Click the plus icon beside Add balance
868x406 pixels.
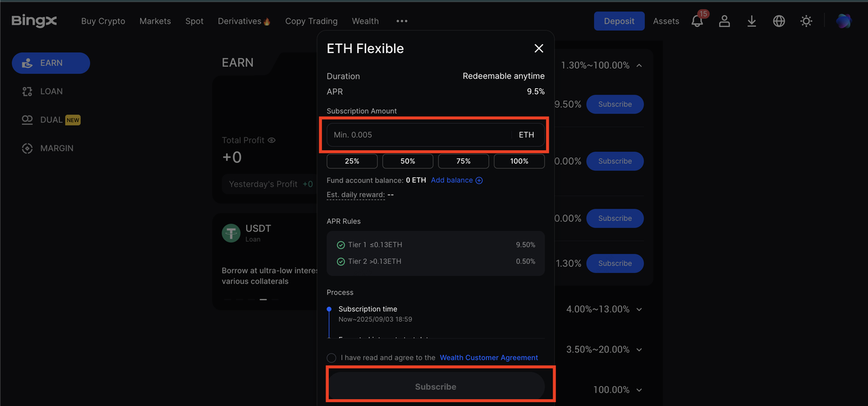tap(479, 181)
